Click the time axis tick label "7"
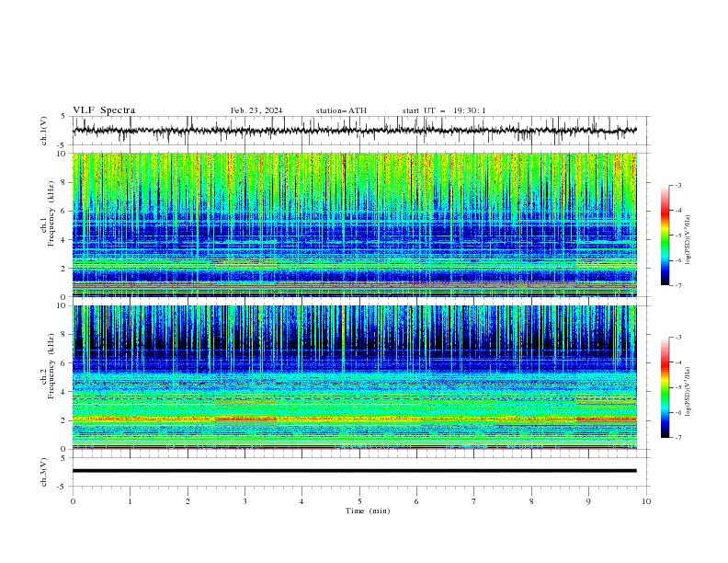Image resolution: width=728 pixels, height=563 pixels. (474, 501)
